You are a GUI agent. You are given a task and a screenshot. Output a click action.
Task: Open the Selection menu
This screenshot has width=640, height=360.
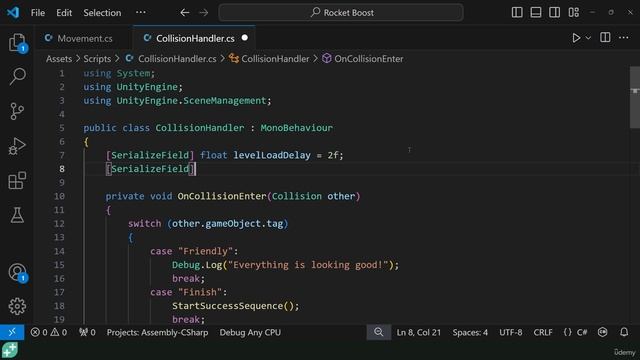[x=102, y=13]
